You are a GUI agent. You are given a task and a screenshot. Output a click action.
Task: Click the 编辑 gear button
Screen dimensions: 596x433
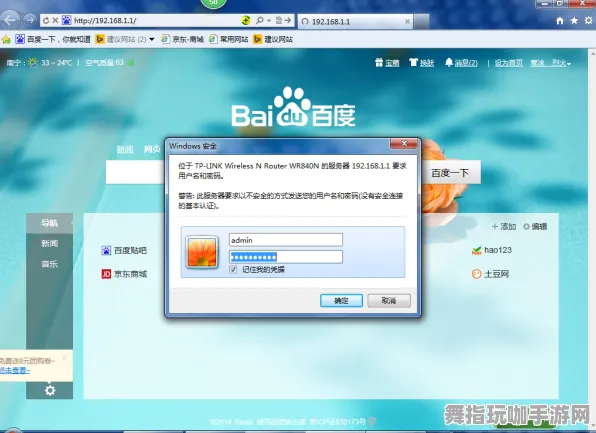[x=535, y=227]
